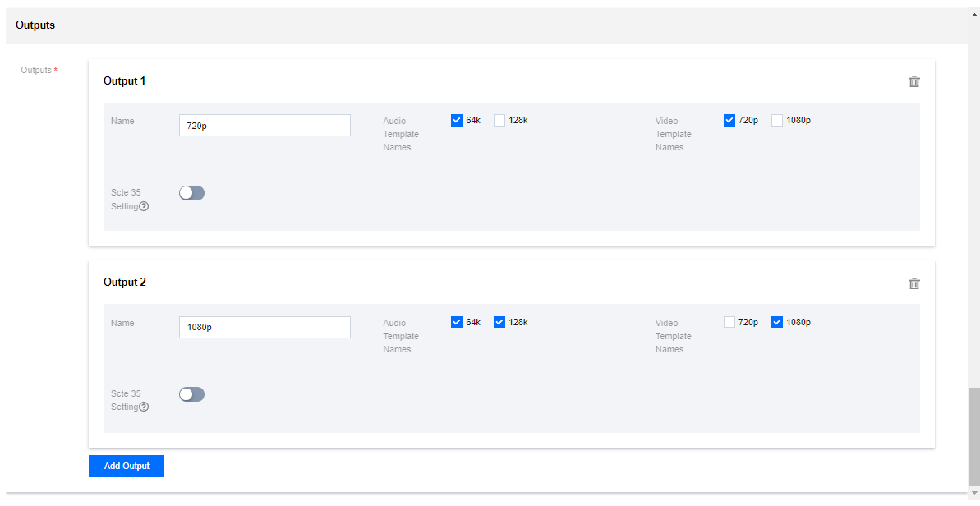The width and height of the screenshot is (980, 506).
Task: Click the scrollbar up arrow
Action: tap(974, 14)
